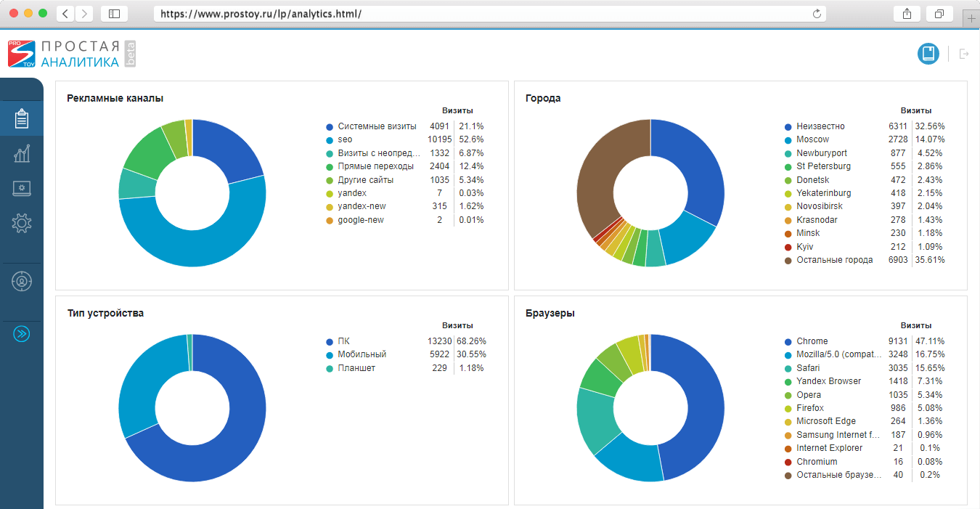
Task: Open the bar chart statistics sidebar icon
Action: click(22, 153)
